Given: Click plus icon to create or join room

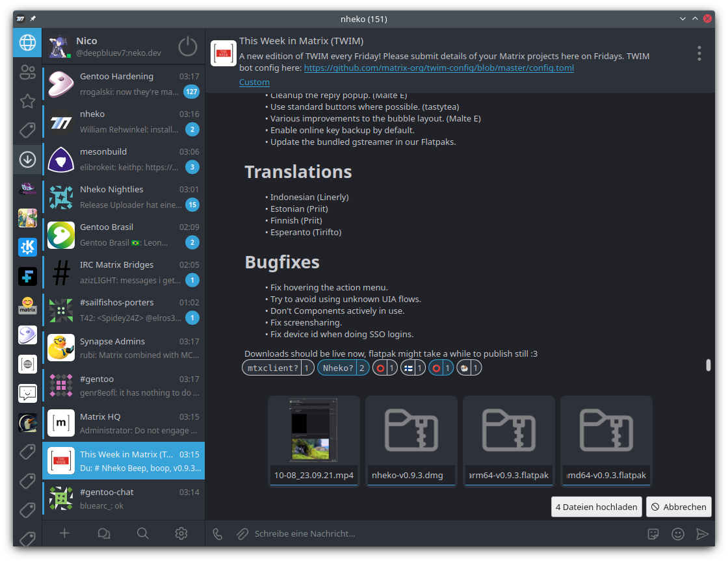Looking at the screenshot, I should pos(64,533).
